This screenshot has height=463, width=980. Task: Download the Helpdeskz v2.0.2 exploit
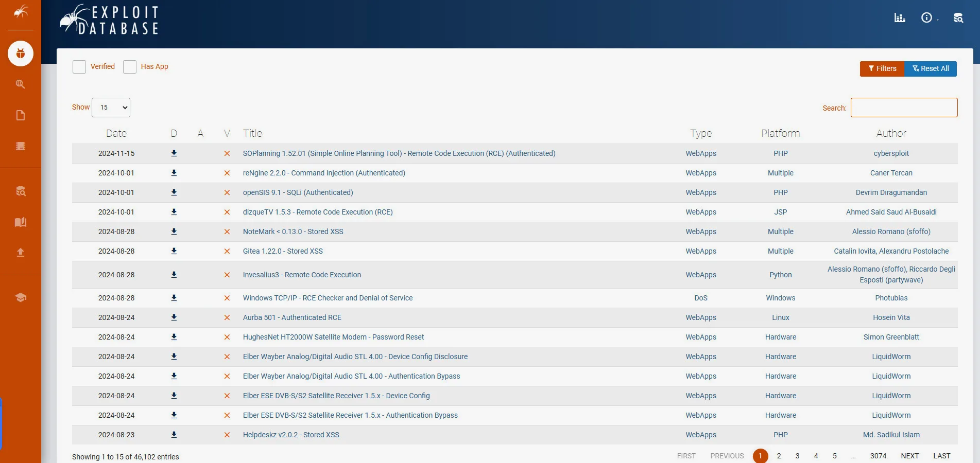pyautogui.click(x=174, y=435)
